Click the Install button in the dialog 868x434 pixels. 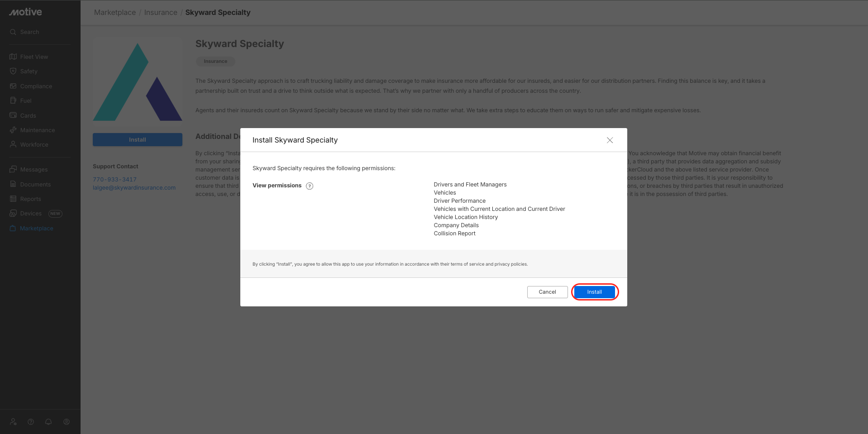[x=594, y=292]
